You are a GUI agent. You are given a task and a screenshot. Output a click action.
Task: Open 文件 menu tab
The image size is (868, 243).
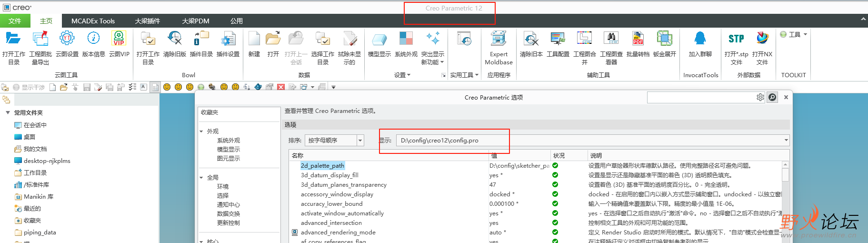pos(15,21)
